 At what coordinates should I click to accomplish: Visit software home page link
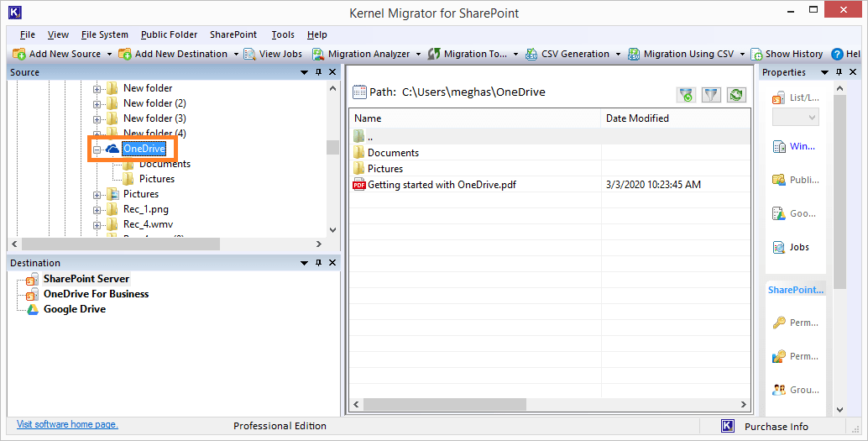point(67,424)
